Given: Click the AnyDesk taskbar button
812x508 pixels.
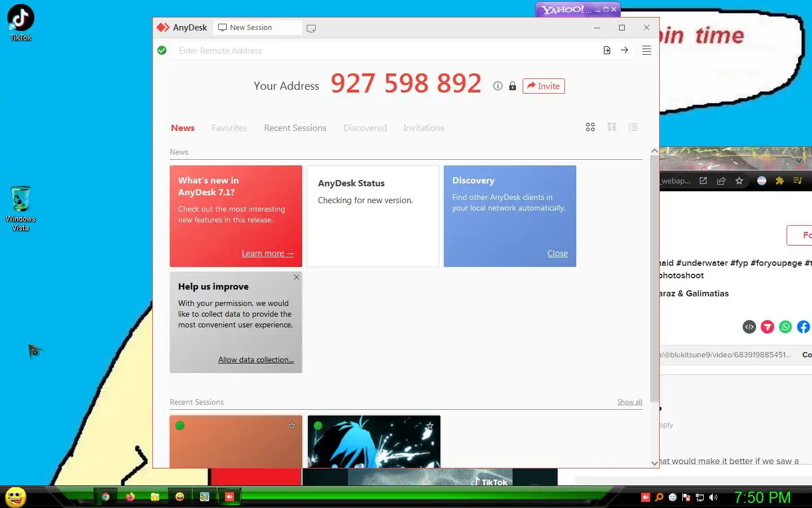Looking at the screenshot, I should [x=230, y=497].
